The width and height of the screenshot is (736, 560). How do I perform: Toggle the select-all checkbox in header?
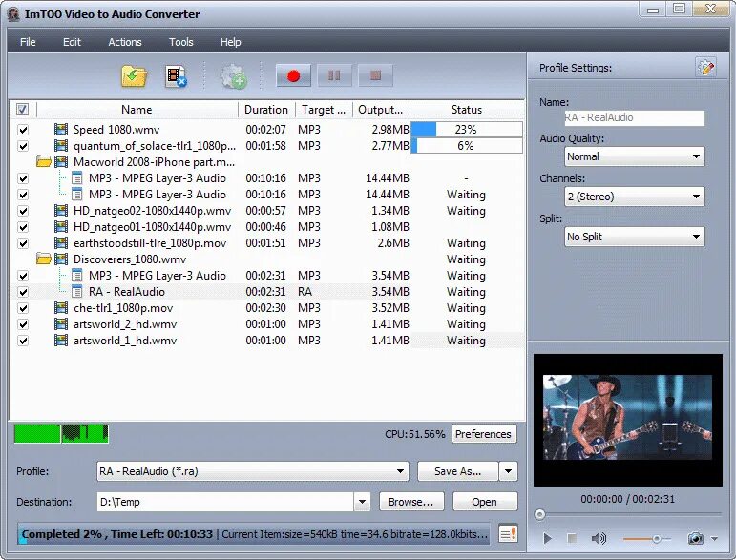tap(22, 110)
